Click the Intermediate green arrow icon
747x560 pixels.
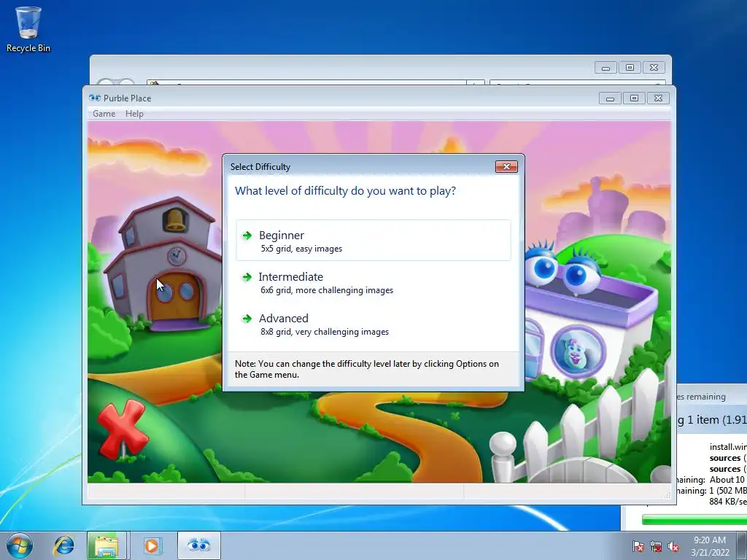tap(247, 277)
